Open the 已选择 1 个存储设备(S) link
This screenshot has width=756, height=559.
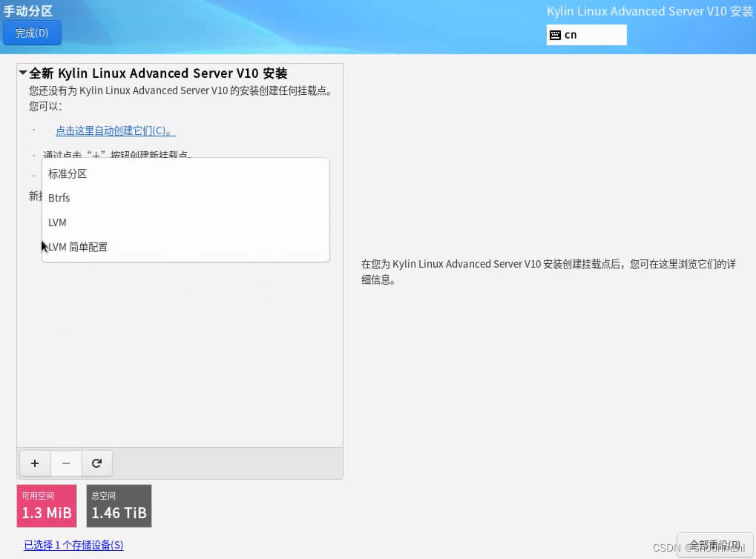click(x=73, y=545)
